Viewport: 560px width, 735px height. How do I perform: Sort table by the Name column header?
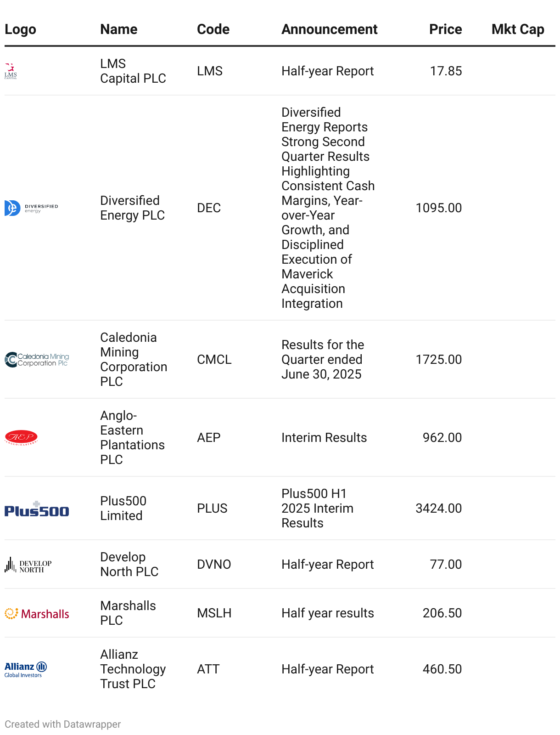[119, 29]
